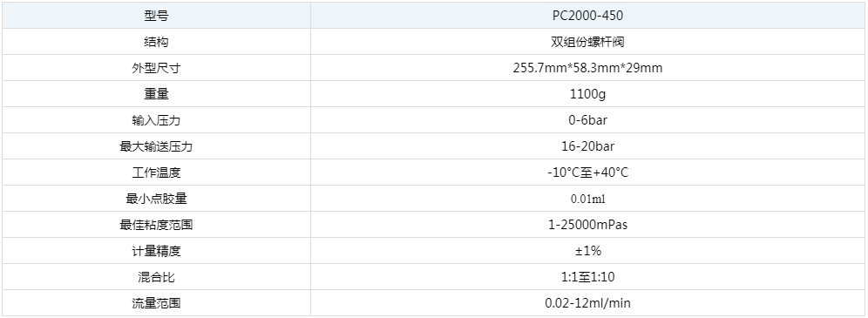Click the ±1% accuracy value
Image resolution: width=868 pixels, height=318 pixels.
(588, 251)
